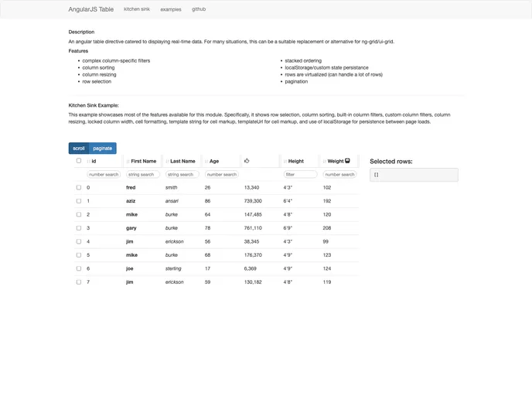Focus the id number search field

coord(104,175)
